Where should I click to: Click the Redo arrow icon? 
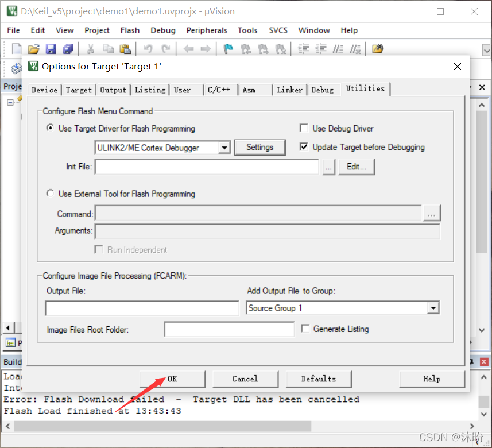coord(165,49)
